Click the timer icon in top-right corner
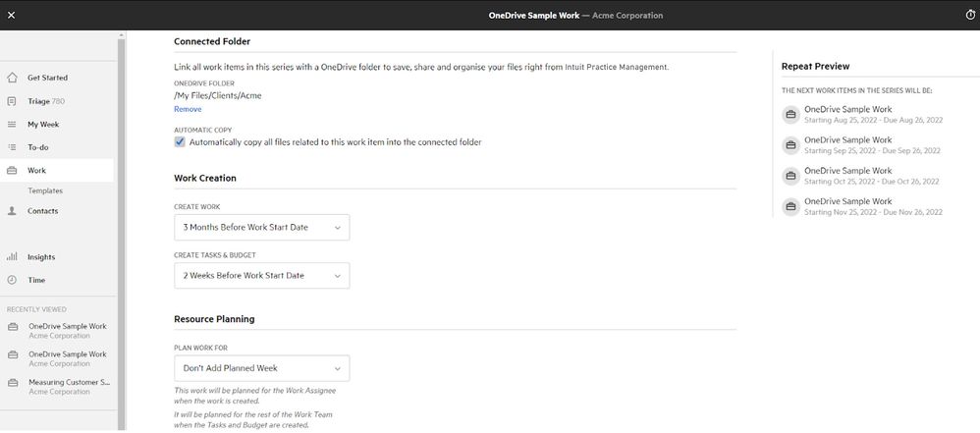The height and width of the screenshot is (433, 980). click(970, 15)
